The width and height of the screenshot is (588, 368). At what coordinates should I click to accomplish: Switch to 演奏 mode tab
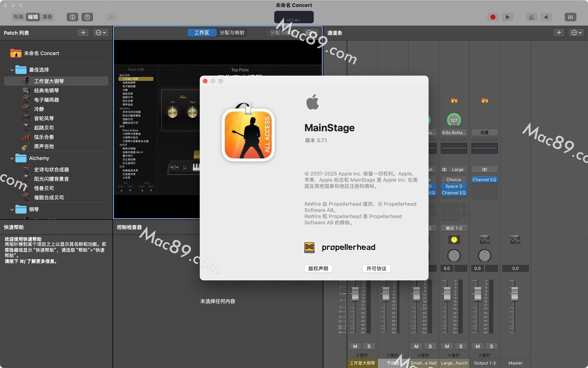click(47, 17)
